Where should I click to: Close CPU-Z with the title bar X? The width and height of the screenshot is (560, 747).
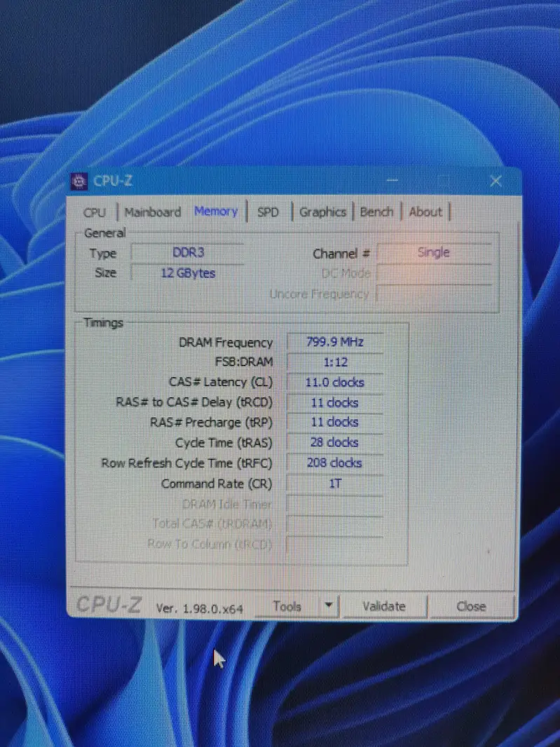pos(496,181)
